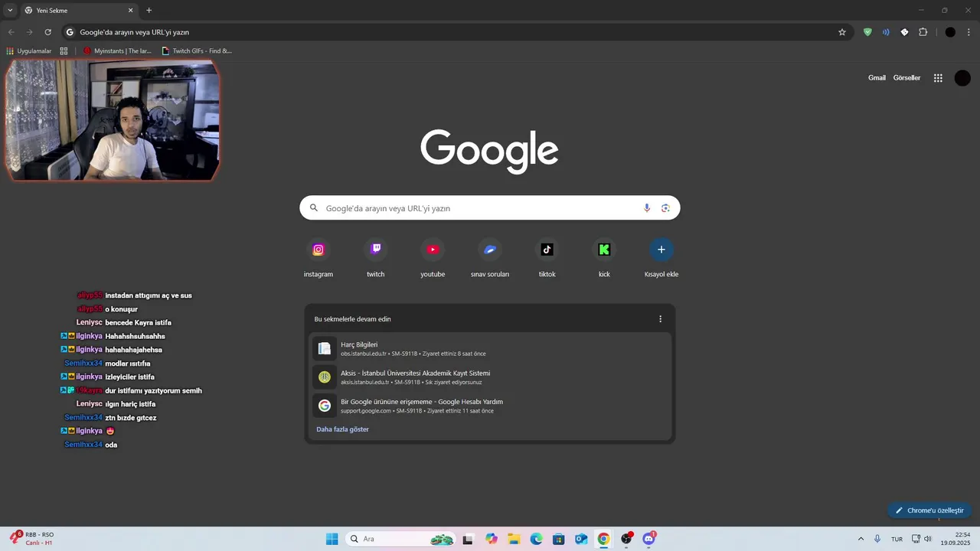Click Chrome'u özelleştir button
The image size is (980, 551).
tap(929, 510)
